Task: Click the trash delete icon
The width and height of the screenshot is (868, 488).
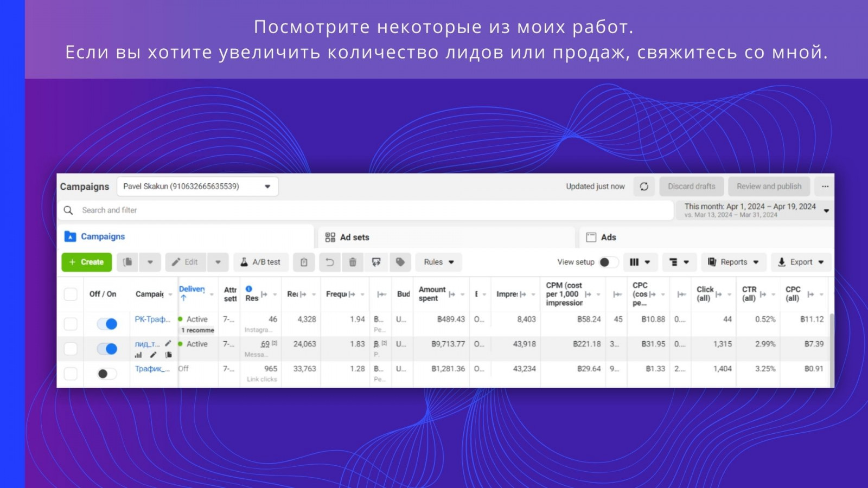Action: [x=353, y=262]
